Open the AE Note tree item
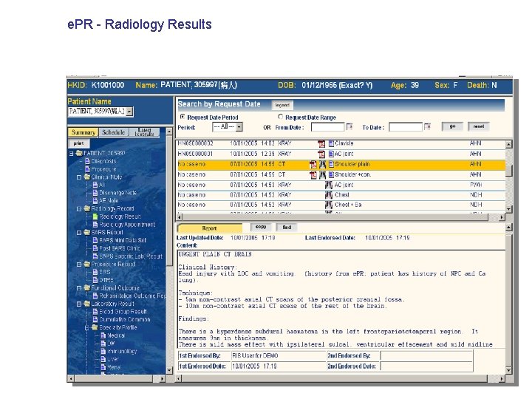 point(109,201)
